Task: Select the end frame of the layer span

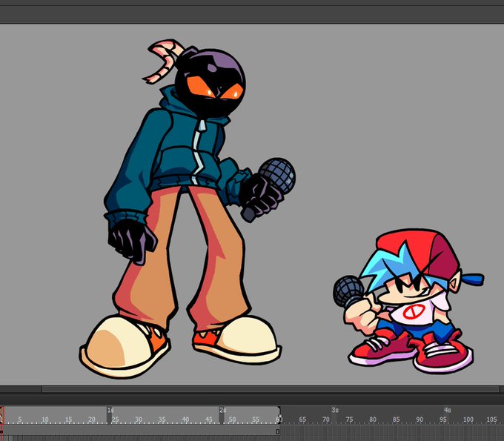Action: click(278, 431)
